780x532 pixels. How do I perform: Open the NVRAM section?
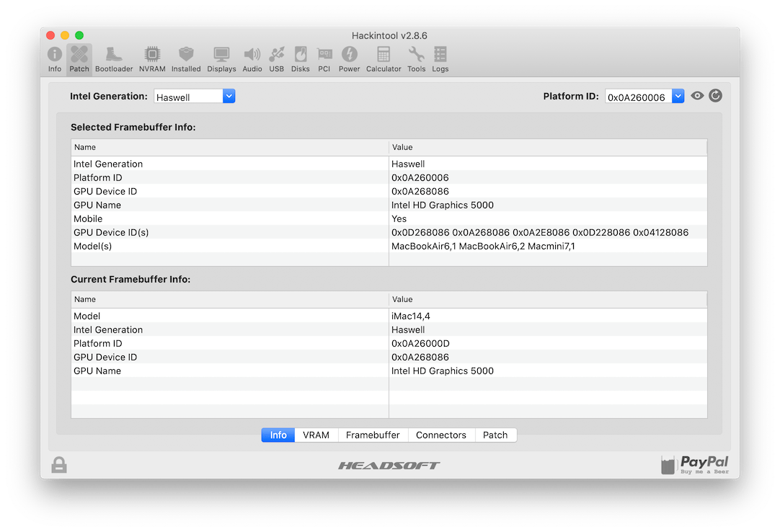pos(152,59)
